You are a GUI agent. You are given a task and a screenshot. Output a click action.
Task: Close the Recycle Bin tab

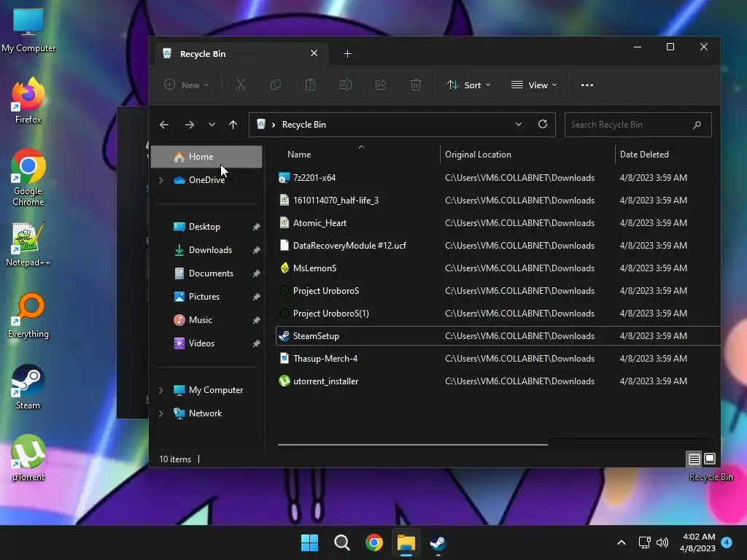coord(314,53)
